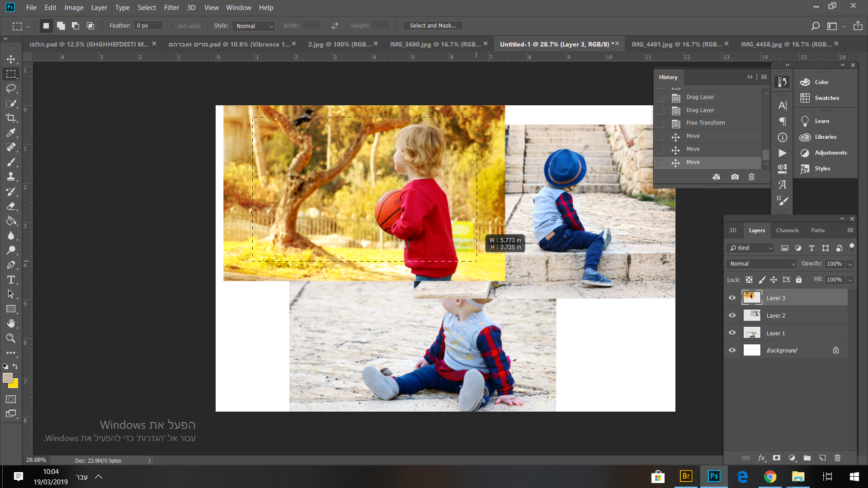Click the foreground color swatch
This screenshot has height=488, width=868.
7,378
